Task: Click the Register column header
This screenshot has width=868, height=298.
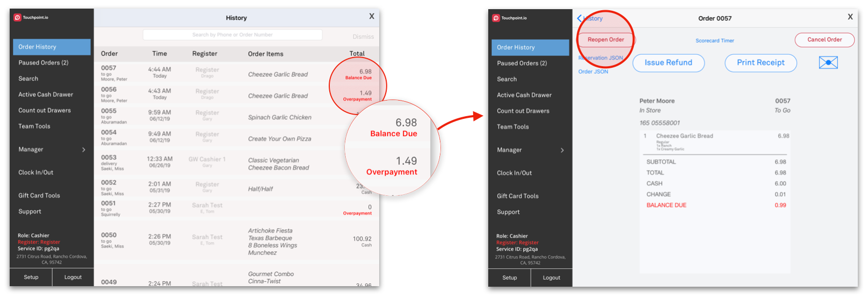Action: coord(205,54)
